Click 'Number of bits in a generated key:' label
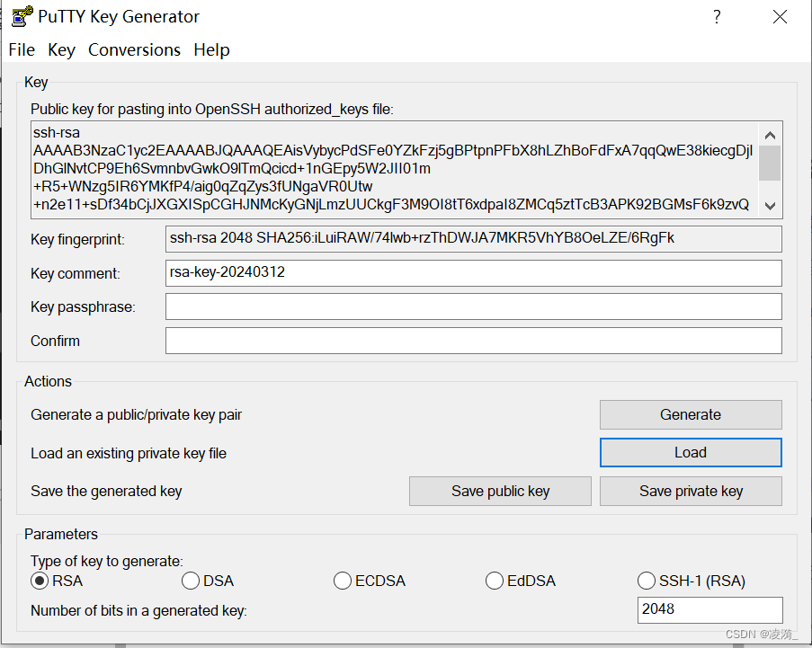 tap(138, 611)
